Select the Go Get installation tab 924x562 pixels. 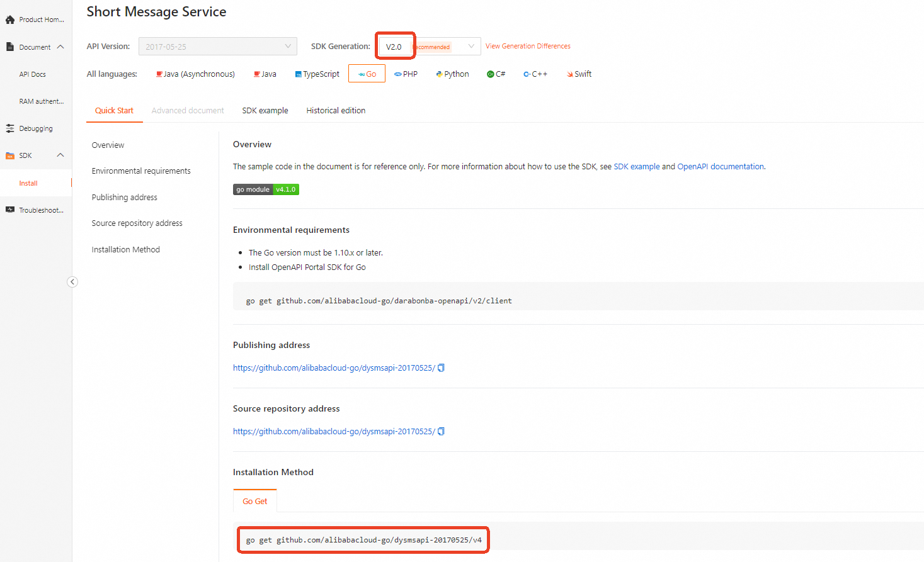255,501
